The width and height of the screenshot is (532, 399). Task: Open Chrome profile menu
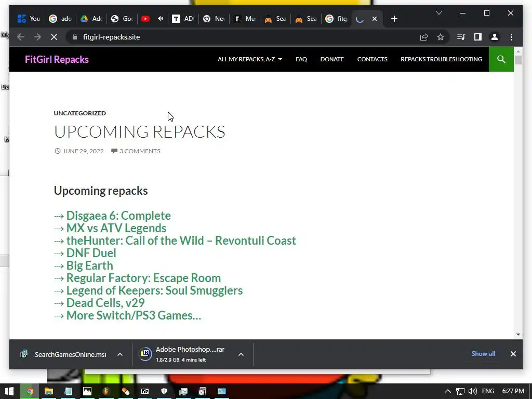coord(495,37)
